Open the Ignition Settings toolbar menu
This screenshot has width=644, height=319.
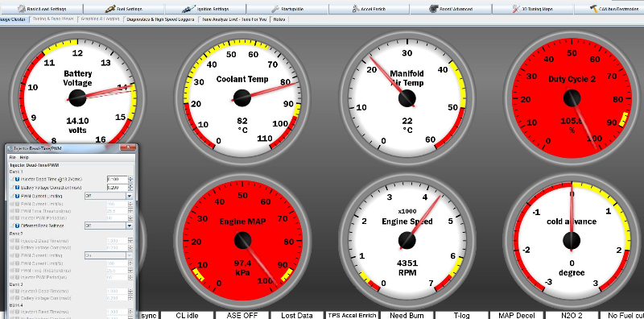(x=206, y=9)
